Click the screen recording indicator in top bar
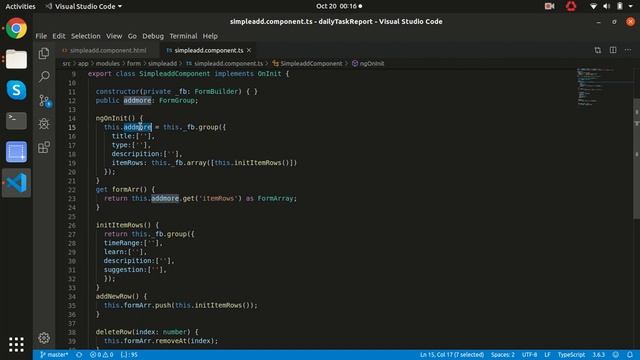 point(549,6)
